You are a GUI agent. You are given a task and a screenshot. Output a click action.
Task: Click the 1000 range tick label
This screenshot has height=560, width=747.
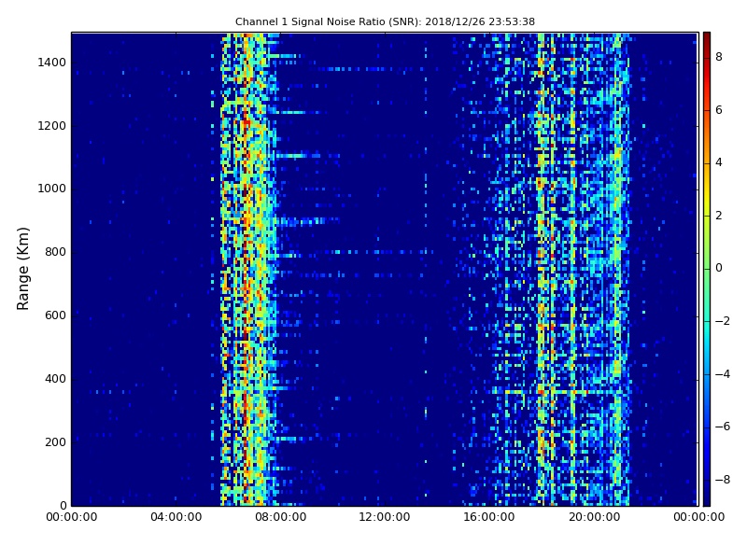pyautogui.click(x=52, y=189)
